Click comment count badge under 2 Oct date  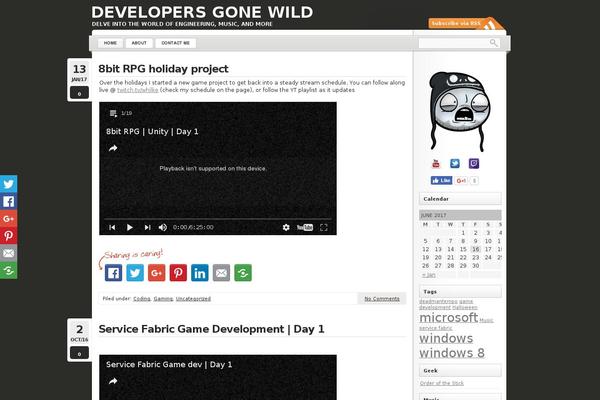(79, 353)
